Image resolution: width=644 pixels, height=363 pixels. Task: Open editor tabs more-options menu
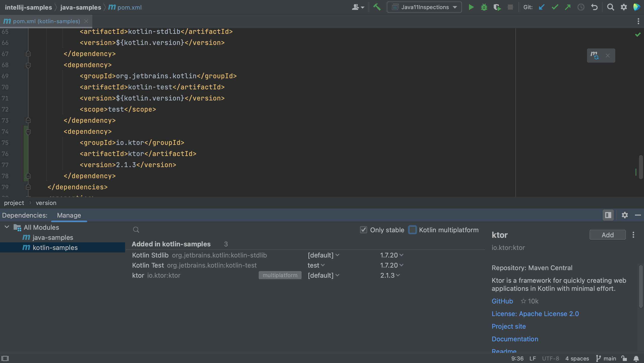638,21
